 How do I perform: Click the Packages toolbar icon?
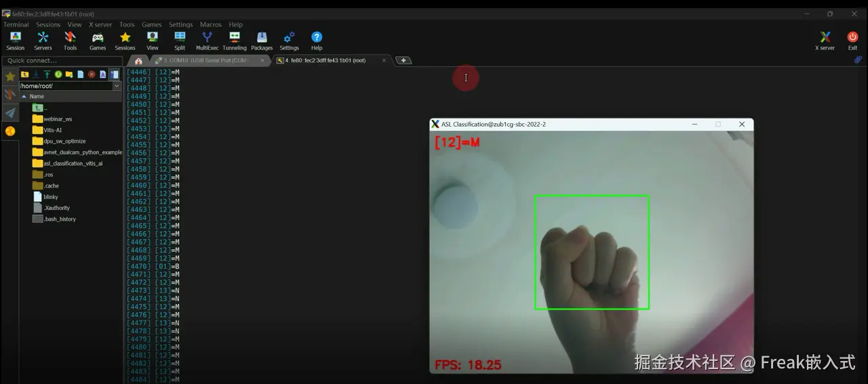(x=262, y=41)
